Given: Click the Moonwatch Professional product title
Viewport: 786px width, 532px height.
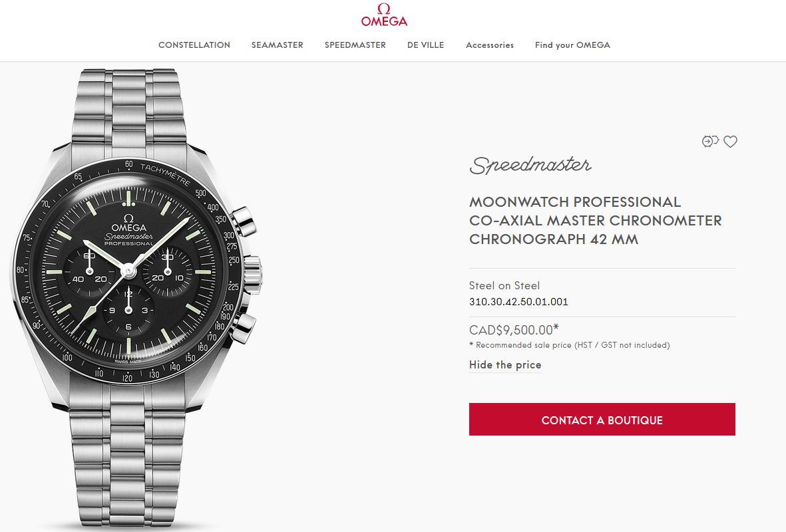Looking at the screenshot, I should tap(596, 220).
